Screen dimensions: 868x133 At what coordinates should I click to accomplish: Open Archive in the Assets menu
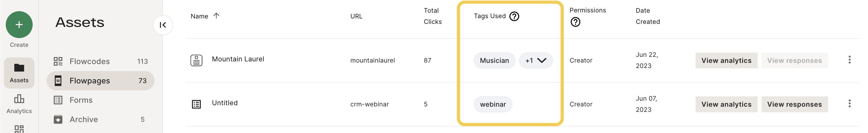(100, 119)
